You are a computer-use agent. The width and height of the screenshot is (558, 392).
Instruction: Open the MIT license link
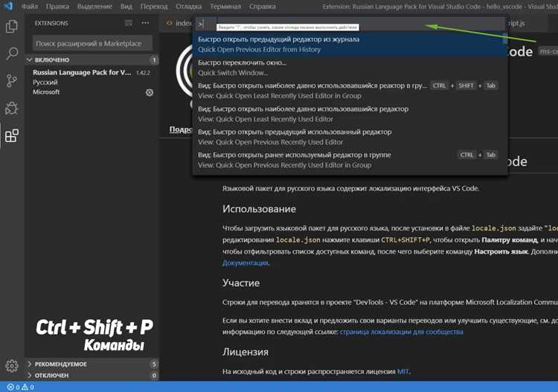[403, 371]
